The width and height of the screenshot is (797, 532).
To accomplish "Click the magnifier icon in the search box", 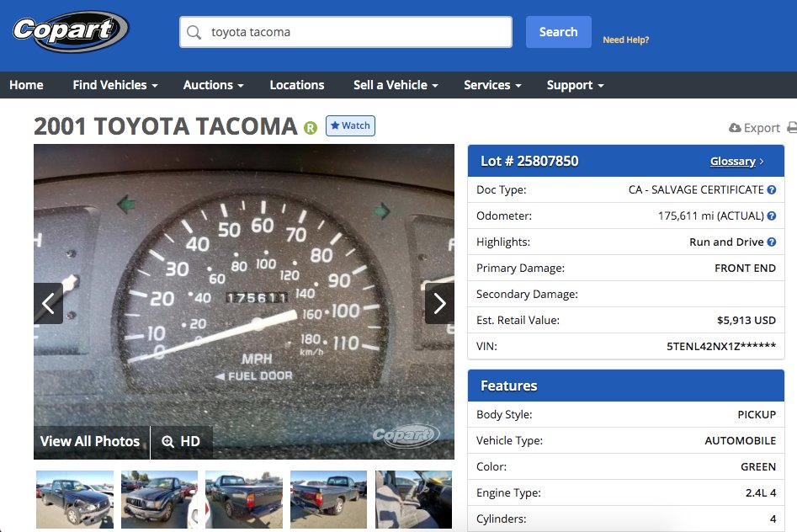I will tap(194, 32).
